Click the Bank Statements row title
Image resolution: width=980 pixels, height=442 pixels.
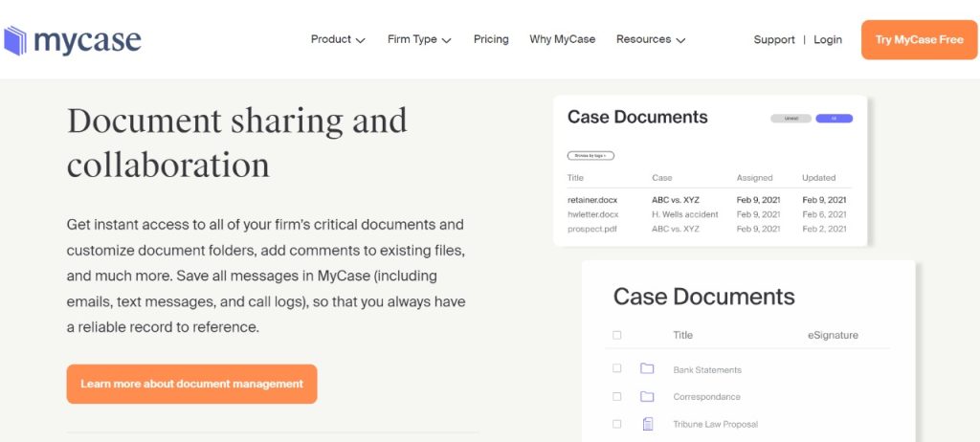707,370
